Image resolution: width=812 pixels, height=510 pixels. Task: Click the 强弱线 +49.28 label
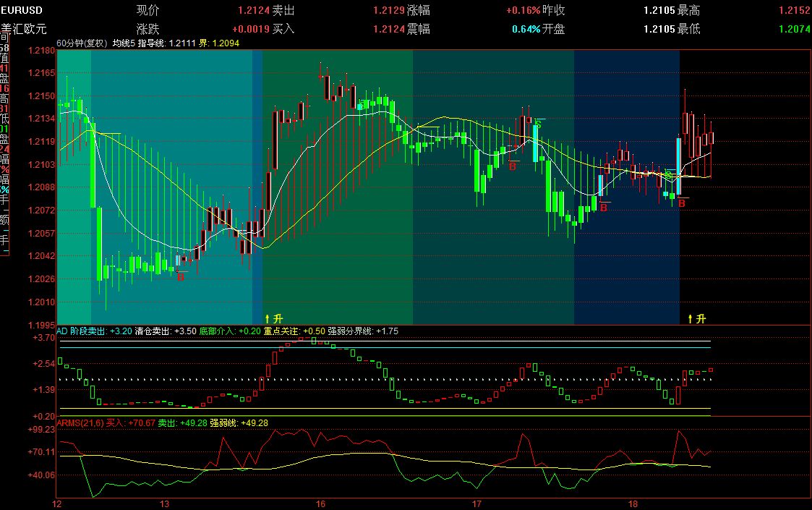pyautogui.click(x=239, y=423)
